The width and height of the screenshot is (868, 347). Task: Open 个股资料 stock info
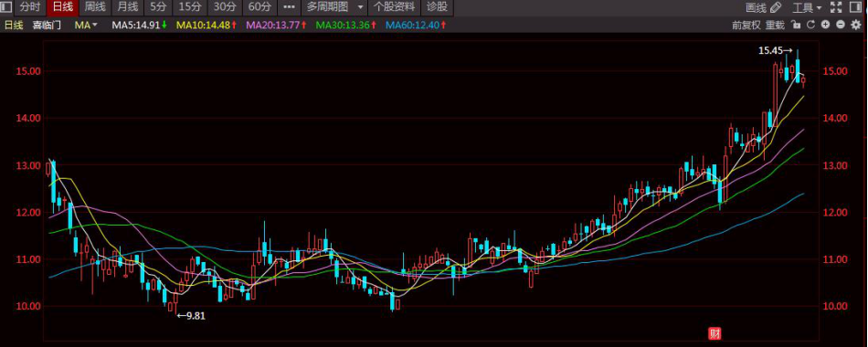click(x=394, y=7)
